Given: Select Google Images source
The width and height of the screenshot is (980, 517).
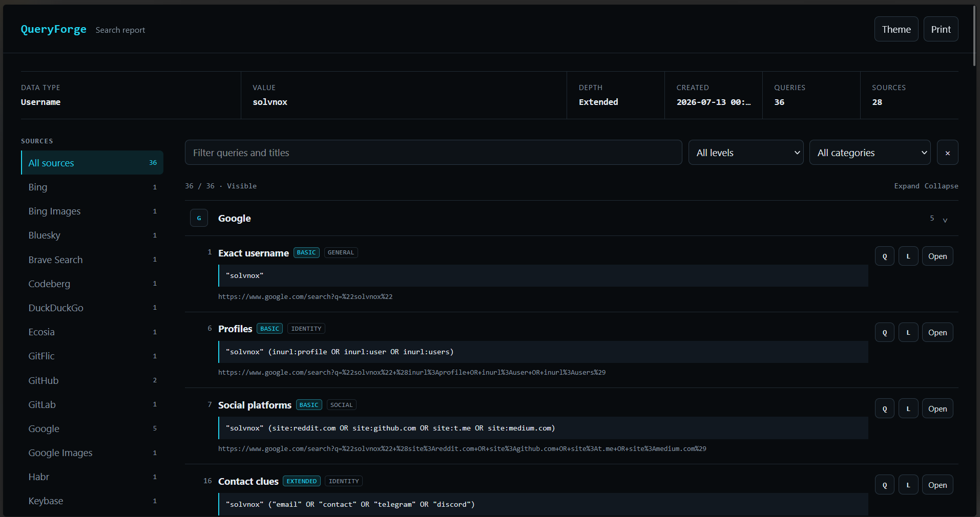Looking at the screenshot, I should [x=92, y=453].
